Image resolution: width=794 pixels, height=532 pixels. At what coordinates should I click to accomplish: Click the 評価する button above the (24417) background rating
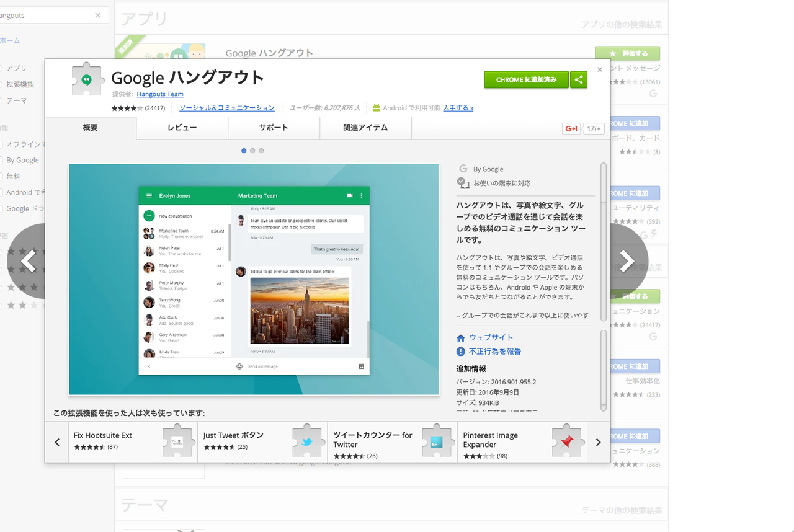635,296
